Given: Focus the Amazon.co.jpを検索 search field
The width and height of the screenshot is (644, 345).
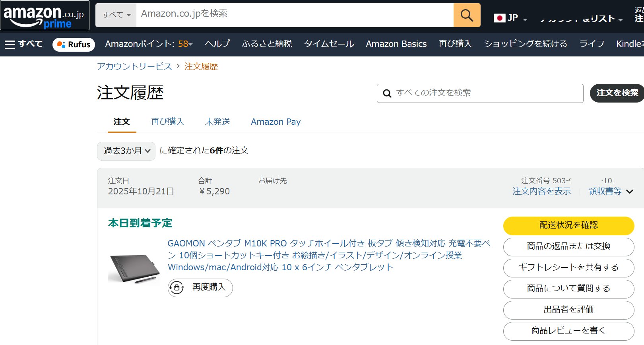Looking at the screenshot, I should pos(295,15).
